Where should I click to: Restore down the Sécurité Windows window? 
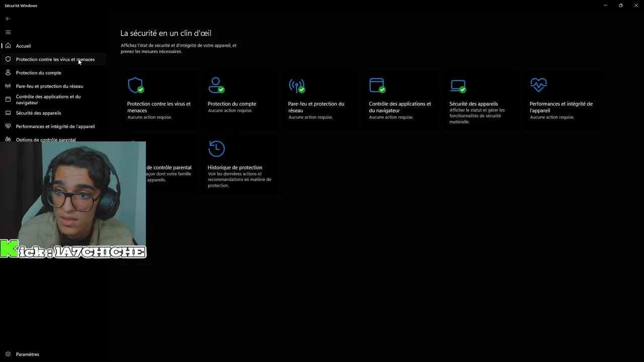tap(620, 6)
